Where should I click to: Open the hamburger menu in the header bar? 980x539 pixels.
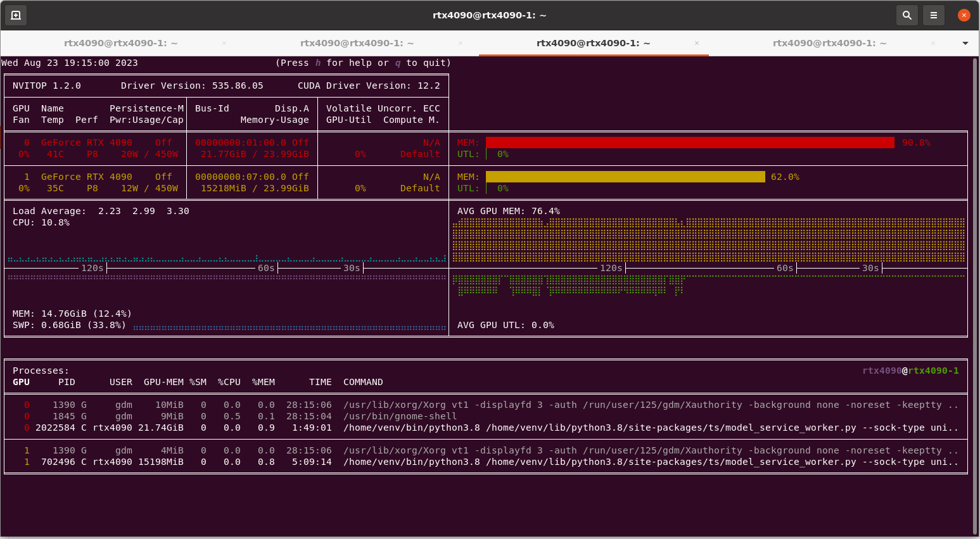click(933, 15)
